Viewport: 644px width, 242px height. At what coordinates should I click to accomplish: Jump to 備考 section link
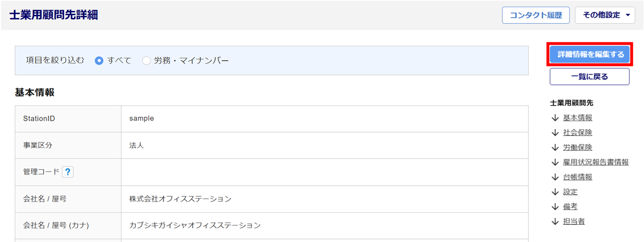click(x=570, y=207)
